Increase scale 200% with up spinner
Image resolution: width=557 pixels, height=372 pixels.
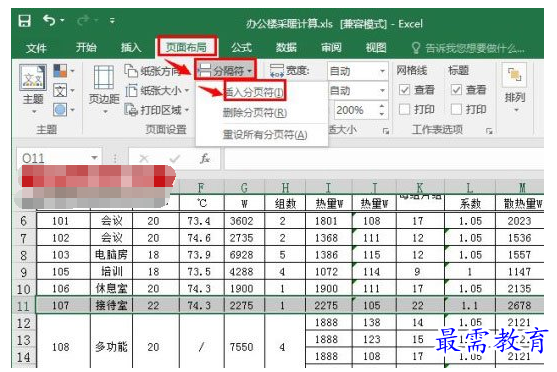click(382, 106)
